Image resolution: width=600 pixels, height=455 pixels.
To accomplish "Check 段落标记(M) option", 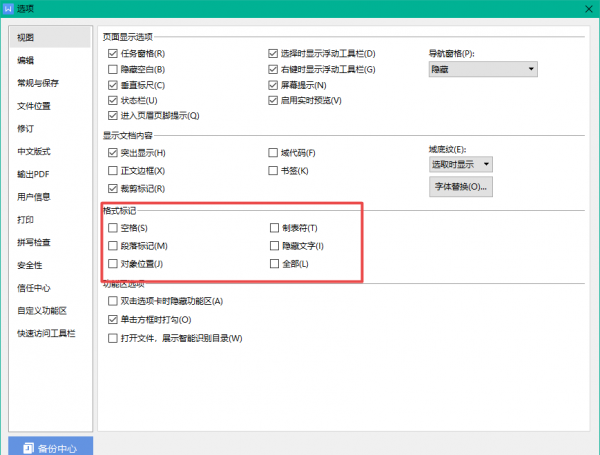I will click(112, 246).
